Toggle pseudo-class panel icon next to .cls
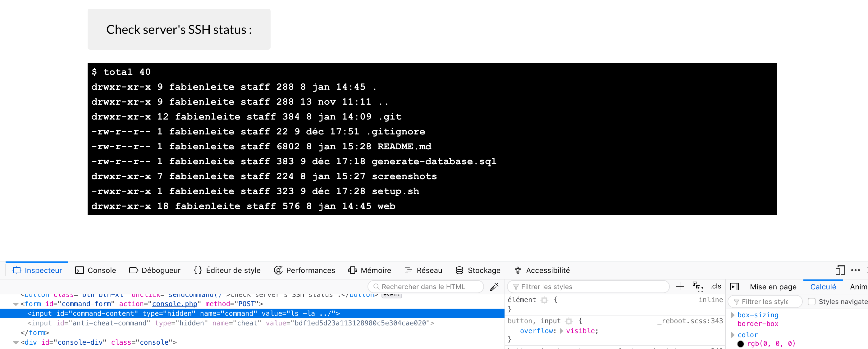The height and width of the screenshot is (349, 868). pos(697,286)
